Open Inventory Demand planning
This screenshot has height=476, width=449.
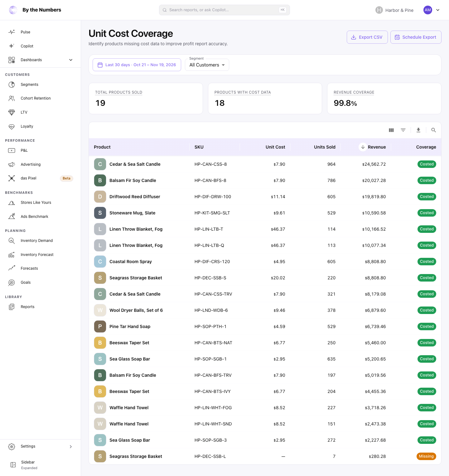pos(41,241)
